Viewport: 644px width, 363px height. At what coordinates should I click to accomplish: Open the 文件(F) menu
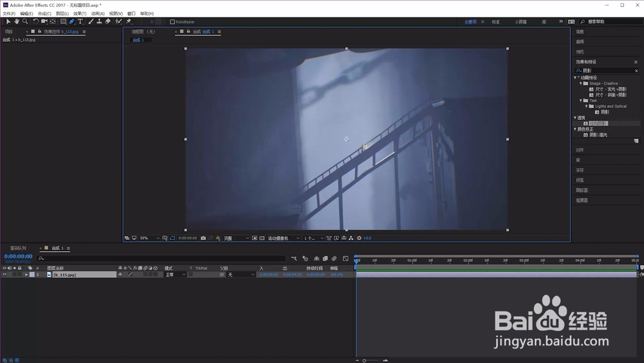pyautogui.click(x=9, y=14)
